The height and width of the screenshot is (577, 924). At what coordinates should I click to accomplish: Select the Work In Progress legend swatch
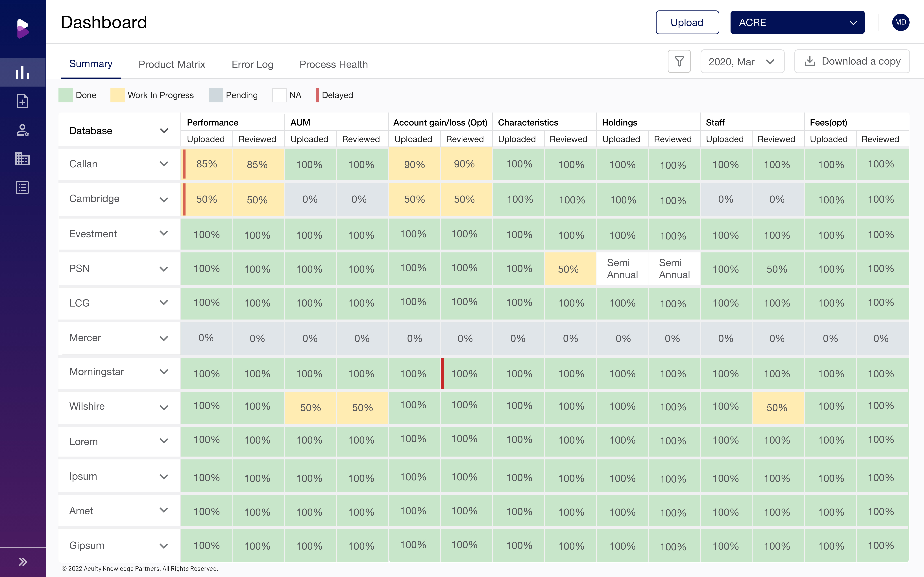tap(117, 95)
